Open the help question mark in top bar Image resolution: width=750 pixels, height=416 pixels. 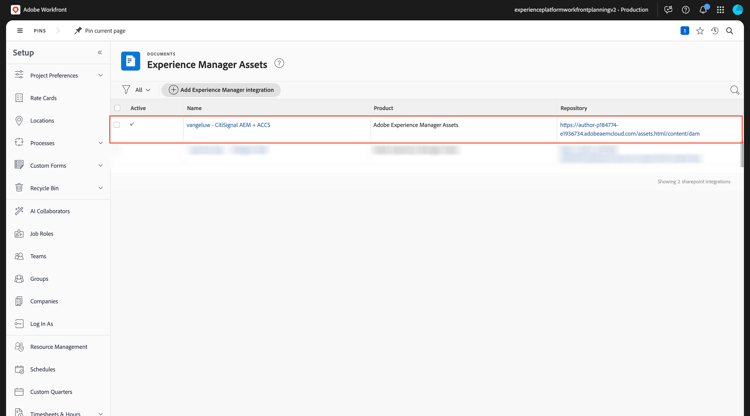click(685, 10)
